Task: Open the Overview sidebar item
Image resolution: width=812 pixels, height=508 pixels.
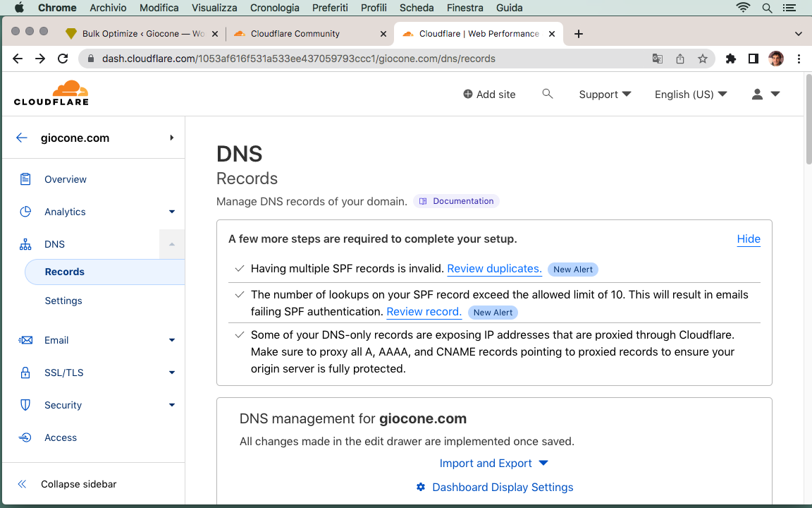Action: pyautogui.click(x=66, y=179)
